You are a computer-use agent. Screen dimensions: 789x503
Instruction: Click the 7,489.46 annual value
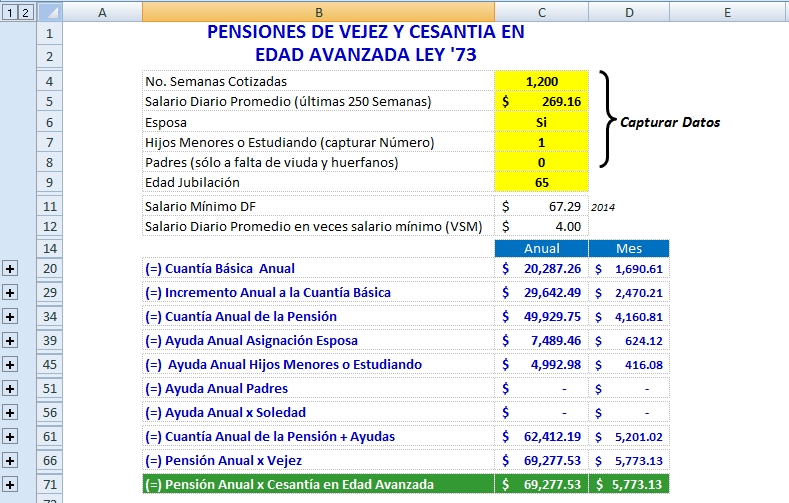point(541,341)
